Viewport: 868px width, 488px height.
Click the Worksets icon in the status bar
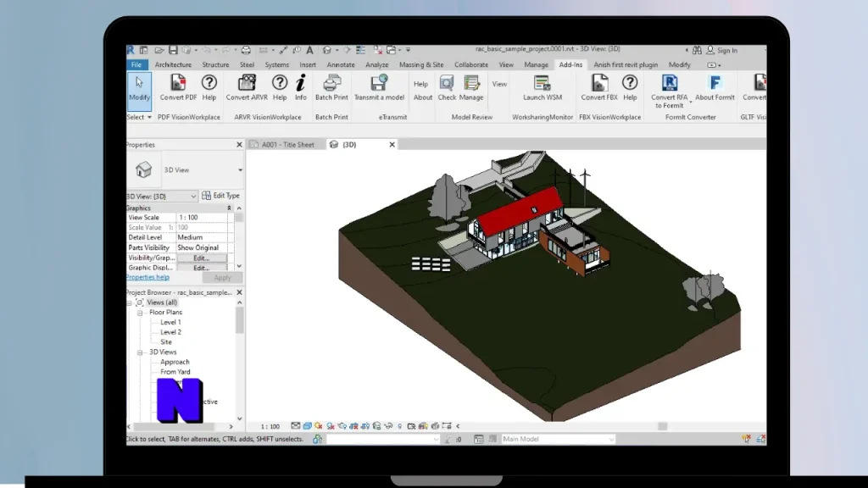click(x=318, y=439)
